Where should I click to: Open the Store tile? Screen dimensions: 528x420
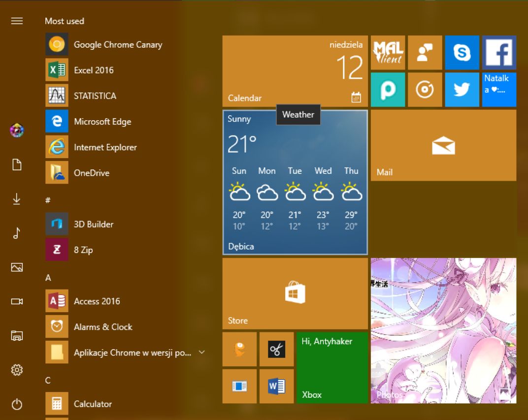(295, 293)
